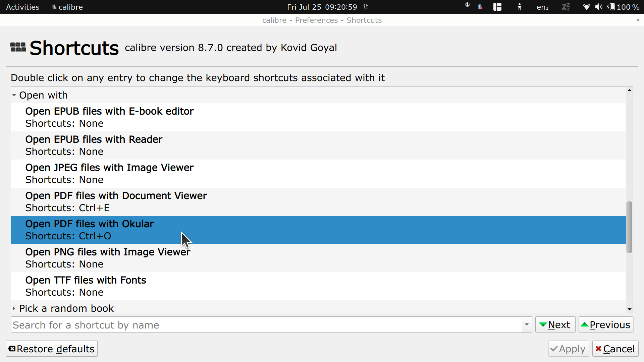Cancel the shortcuts preferences dialog
The width and height of the screenshot is (644, 362).
tap(615, 349)
